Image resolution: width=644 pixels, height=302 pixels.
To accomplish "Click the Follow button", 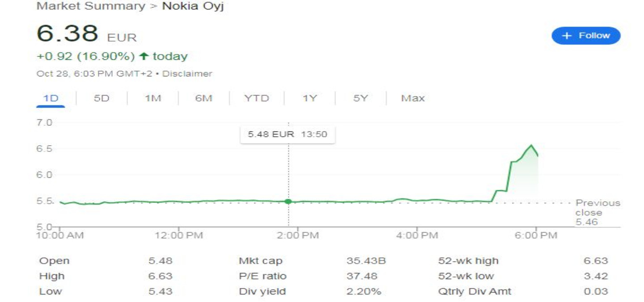I will (x=586, y=36).
